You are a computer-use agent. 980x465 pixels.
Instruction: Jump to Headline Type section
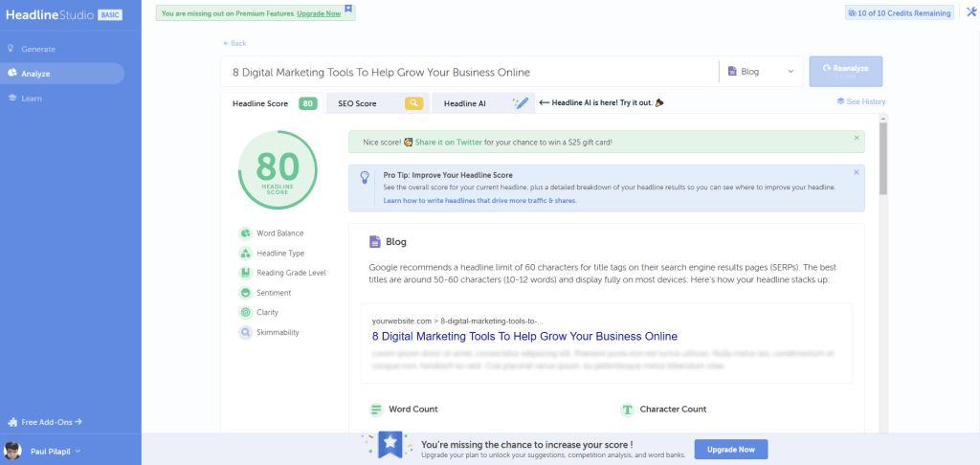[280, 254]
